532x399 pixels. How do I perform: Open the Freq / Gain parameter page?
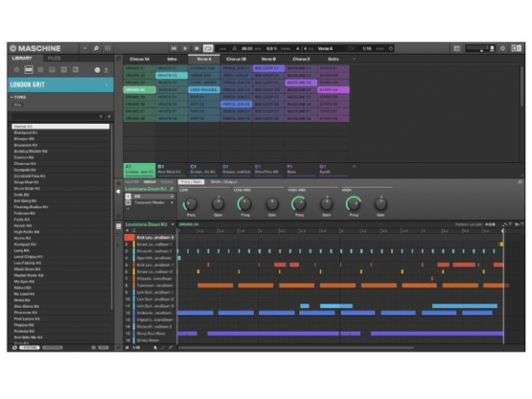click(x=192, y=182)
